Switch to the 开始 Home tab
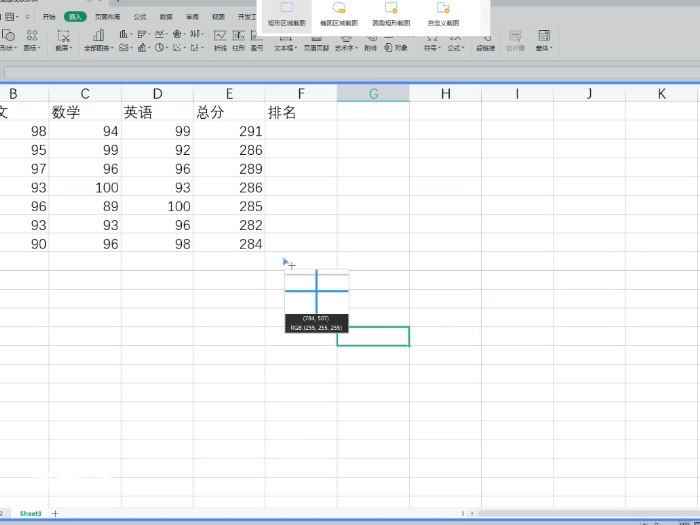The height and width of the screenshot is (525, 700). [49, 17]
